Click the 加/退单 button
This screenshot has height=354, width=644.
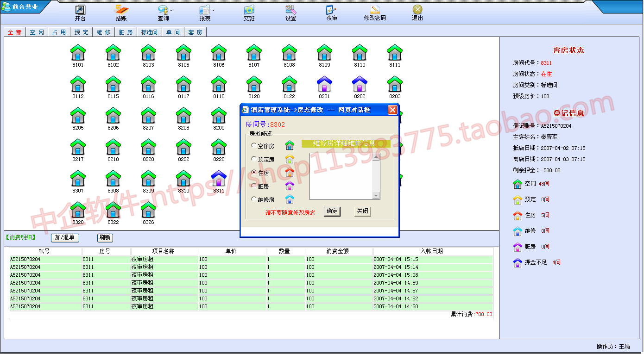point(65,238)
